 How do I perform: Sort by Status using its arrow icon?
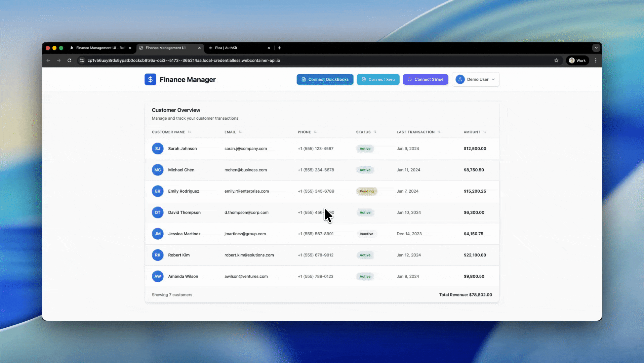(375, 132)
